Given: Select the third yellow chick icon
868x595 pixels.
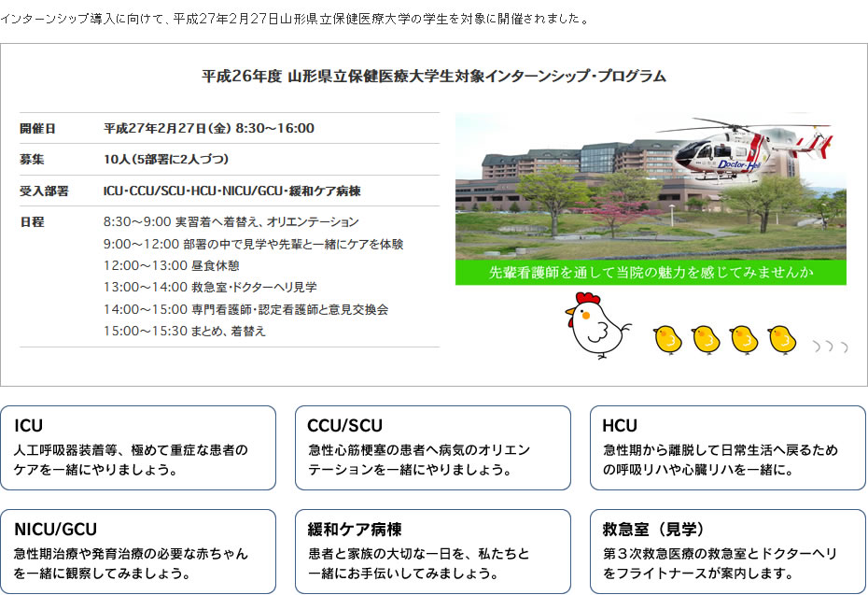Looking at the screenshot, I should pyautogui.click(x=745, y=337).
